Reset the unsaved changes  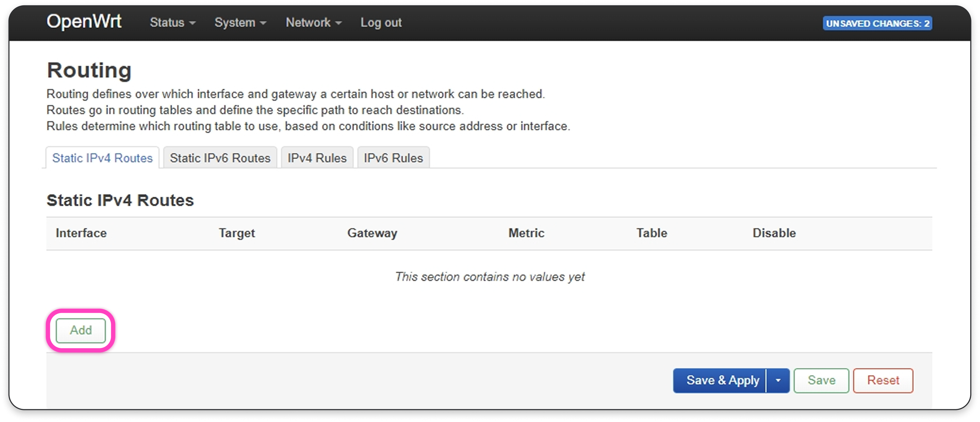(883, 381)
